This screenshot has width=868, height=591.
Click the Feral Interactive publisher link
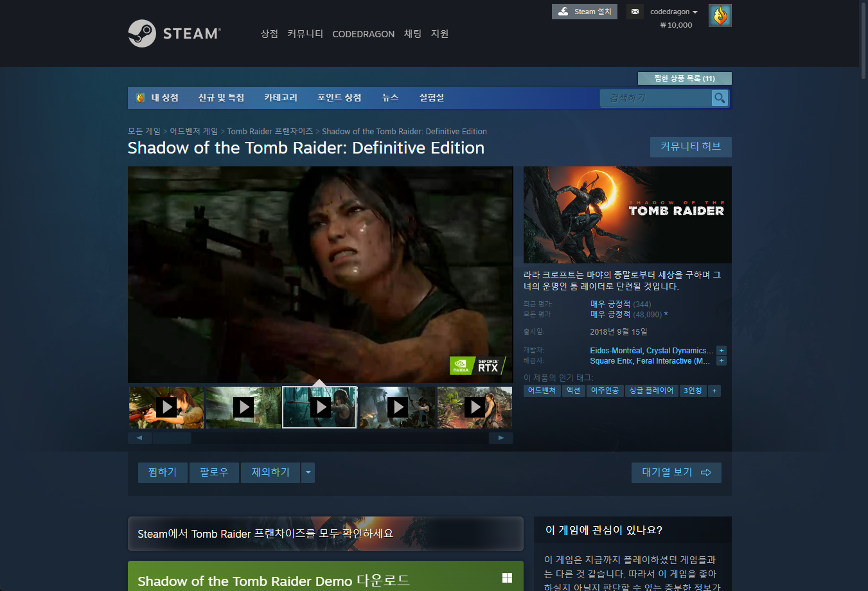pyautogui.click(x=673, y=361)
